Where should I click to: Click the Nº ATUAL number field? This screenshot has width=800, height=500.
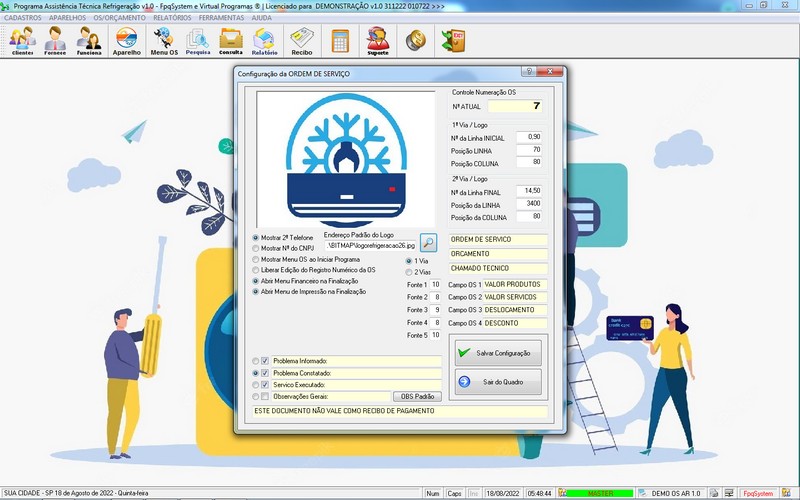517,105
